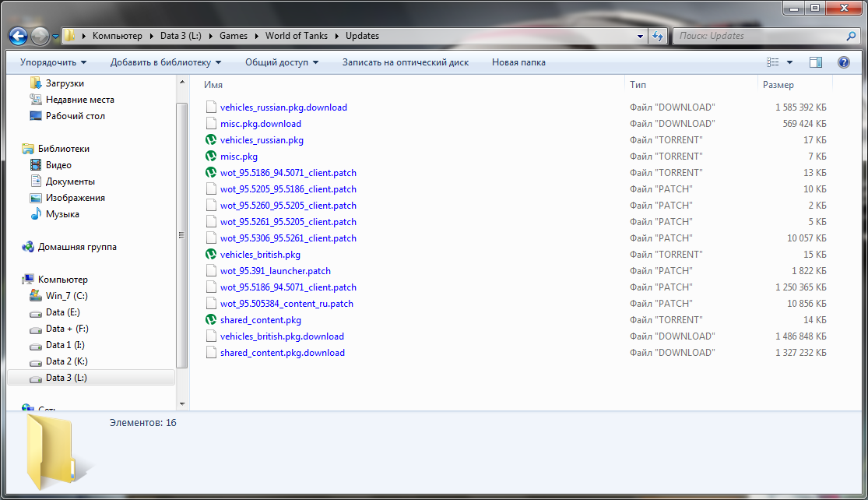Open the view options dropdown arrow
Viewport: 868px width, 500px height.
tap(790, 62)
